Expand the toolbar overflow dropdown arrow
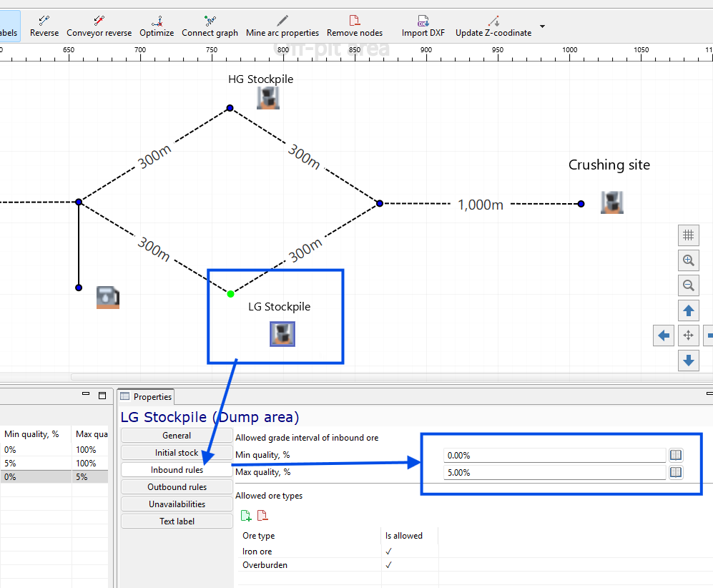 click(x=542, y=26)
